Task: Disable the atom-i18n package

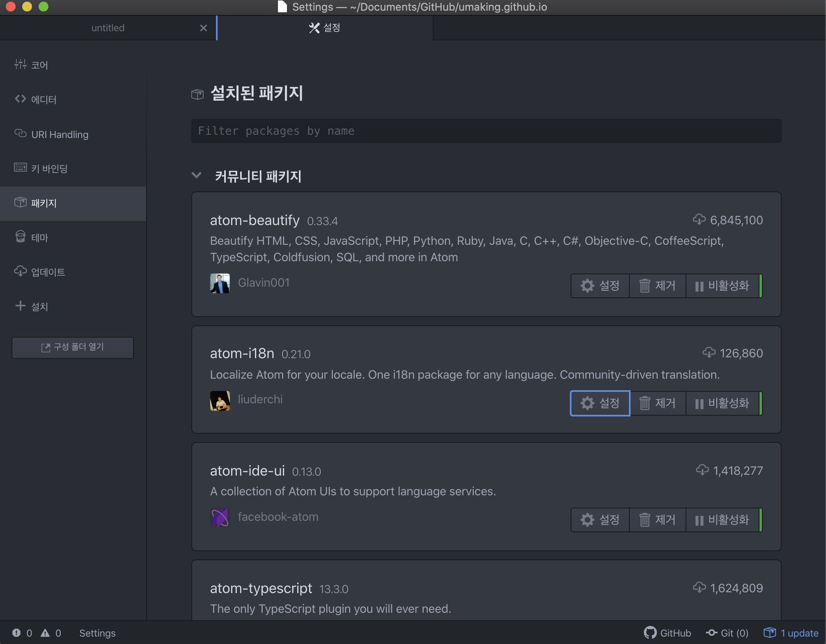Action: click(x=723, y=403)
